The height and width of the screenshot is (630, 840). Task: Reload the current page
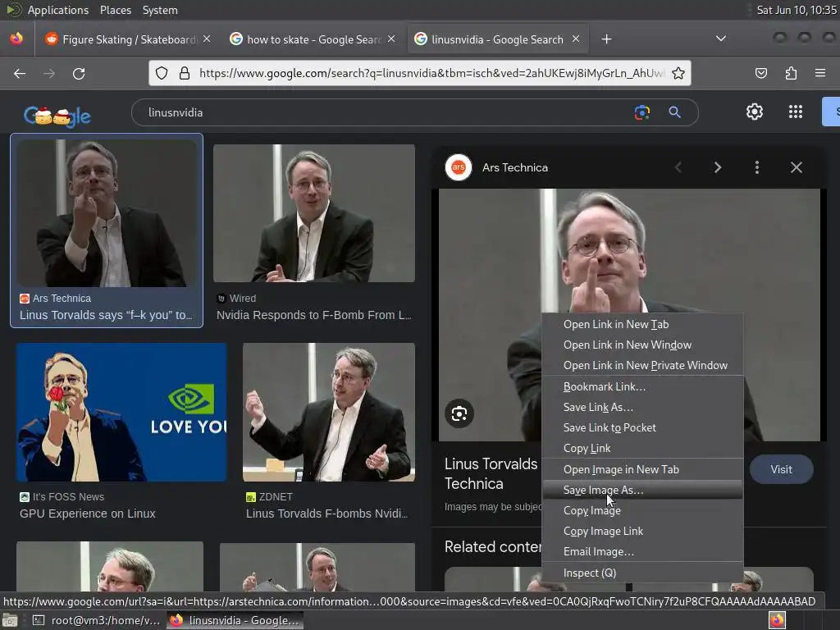coord(79,73)
